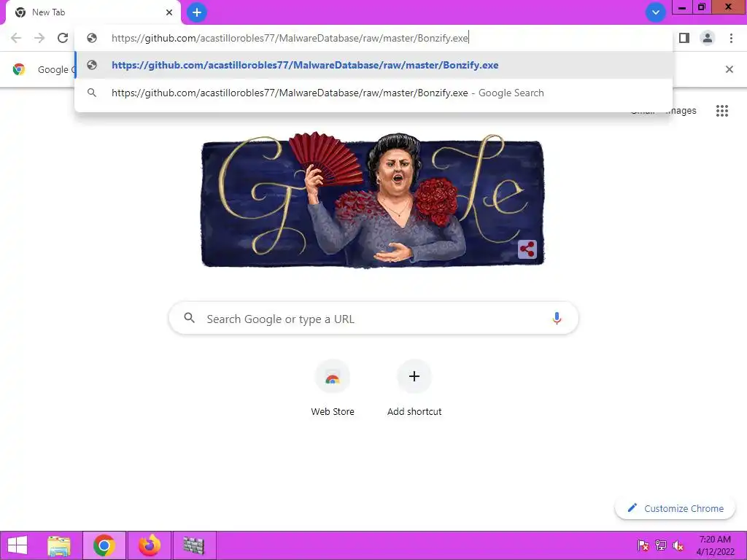Viewport: 747px width, 560px height.
Task: Open the network tray icon
Action: (661, 545)
